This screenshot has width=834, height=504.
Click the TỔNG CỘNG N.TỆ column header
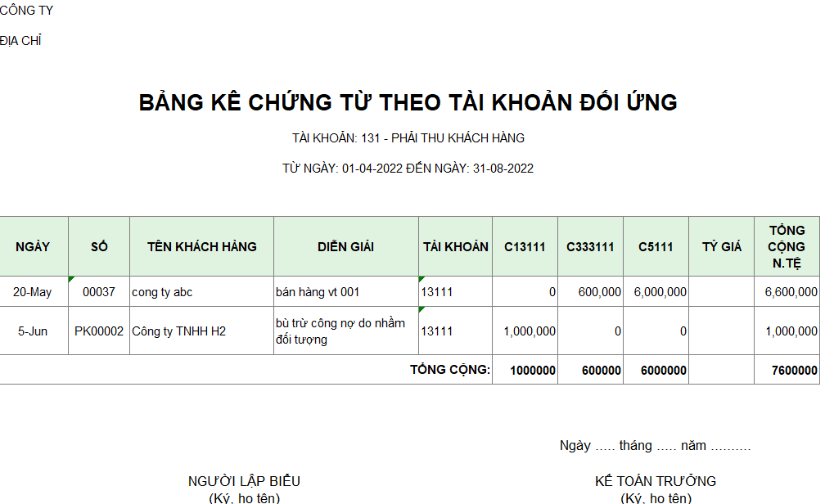point(787,247)
